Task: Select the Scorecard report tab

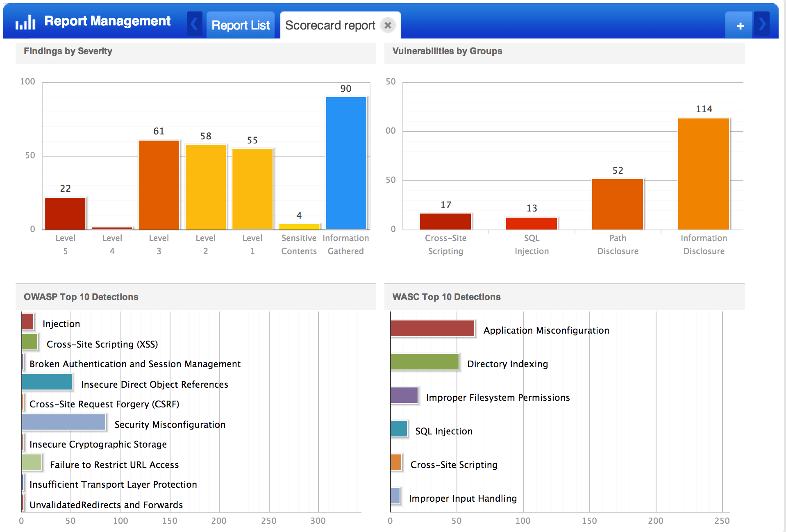Action: point(330,25)
